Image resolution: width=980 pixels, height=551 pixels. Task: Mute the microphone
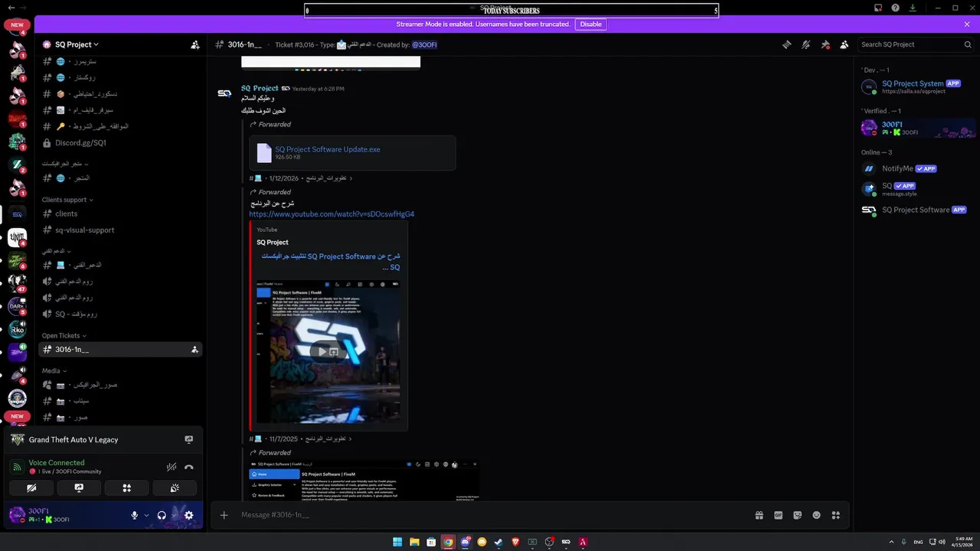coord(135,516)
